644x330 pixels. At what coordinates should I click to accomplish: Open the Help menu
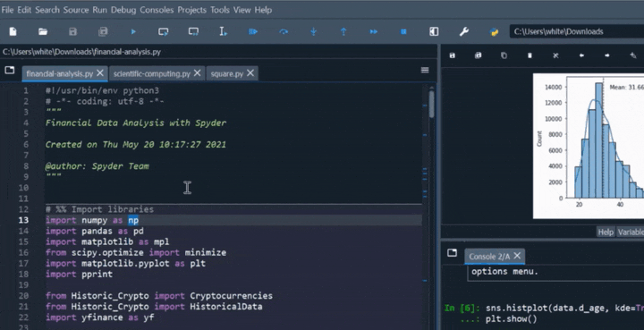[x=263, y=10]
